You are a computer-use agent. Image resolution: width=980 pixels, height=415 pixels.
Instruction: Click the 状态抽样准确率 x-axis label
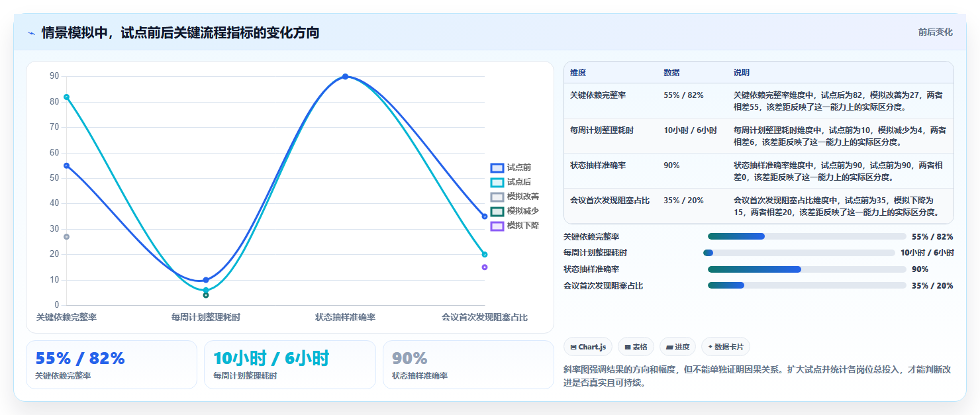tap(345, 318)
